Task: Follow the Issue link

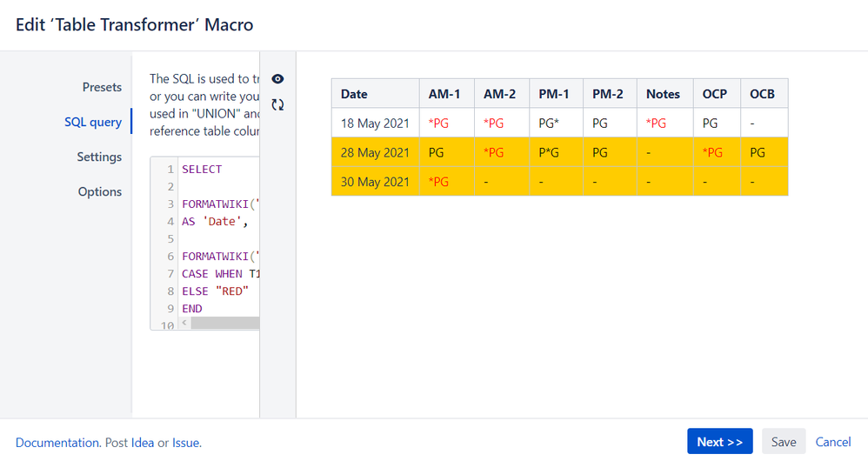Action: point(185,443)
